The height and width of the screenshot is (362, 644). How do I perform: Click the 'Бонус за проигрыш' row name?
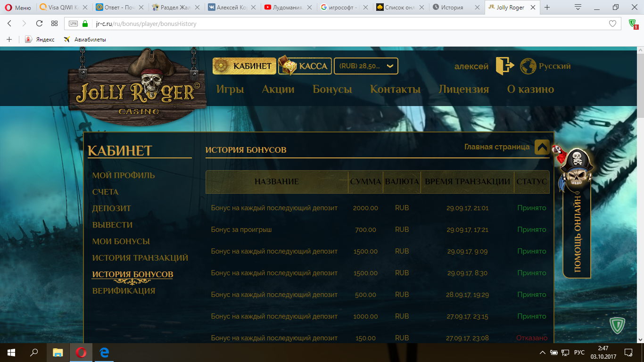pyautogui.click(x=241, y=230)
